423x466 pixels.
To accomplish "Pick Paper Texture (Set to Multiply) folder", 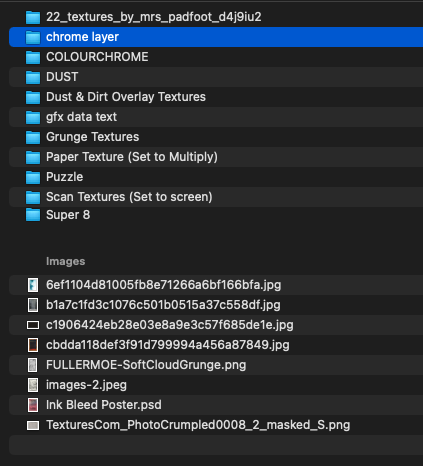I will point(216,157).
